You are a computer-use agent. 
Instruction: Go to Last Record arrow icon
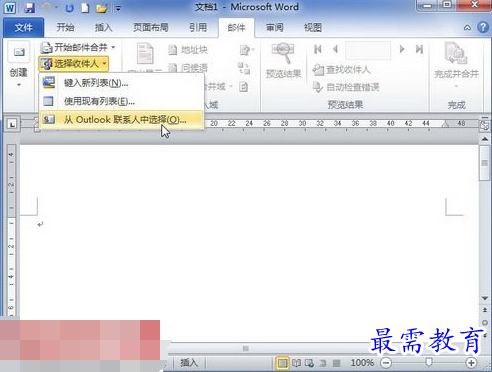click(x=419, y=50)
